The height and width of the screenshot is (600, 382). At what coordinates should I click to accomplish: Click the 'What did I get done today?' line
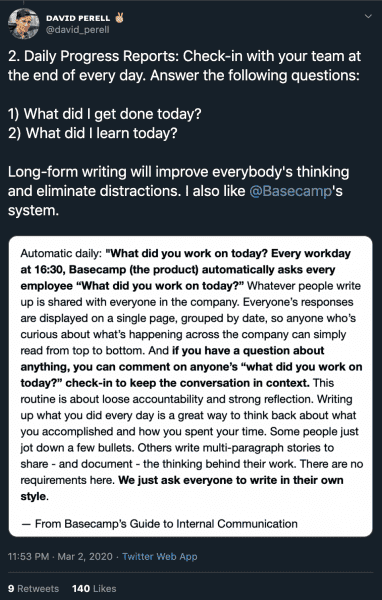point(104,114)
